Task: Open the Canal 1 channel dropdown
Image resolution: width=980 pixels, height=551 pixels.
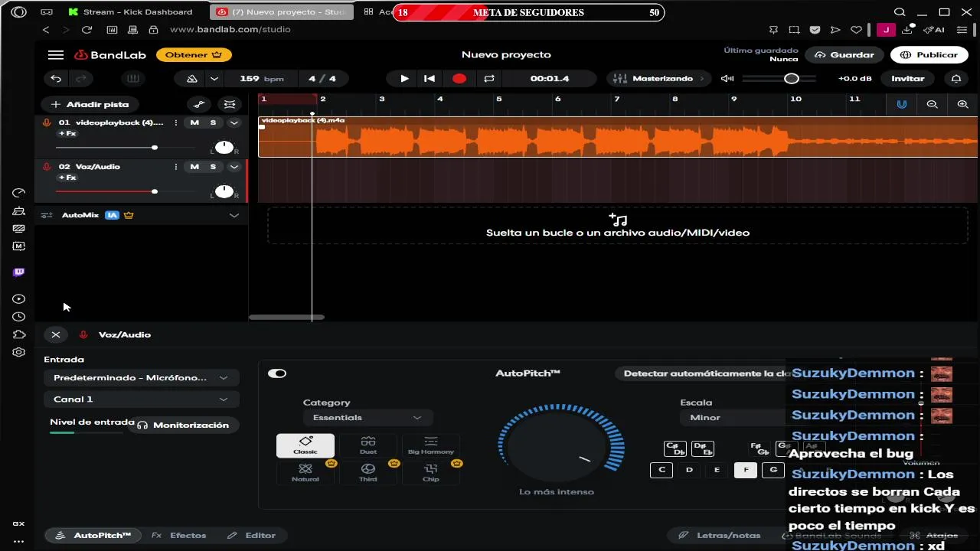Action: [x=141, y=399]
